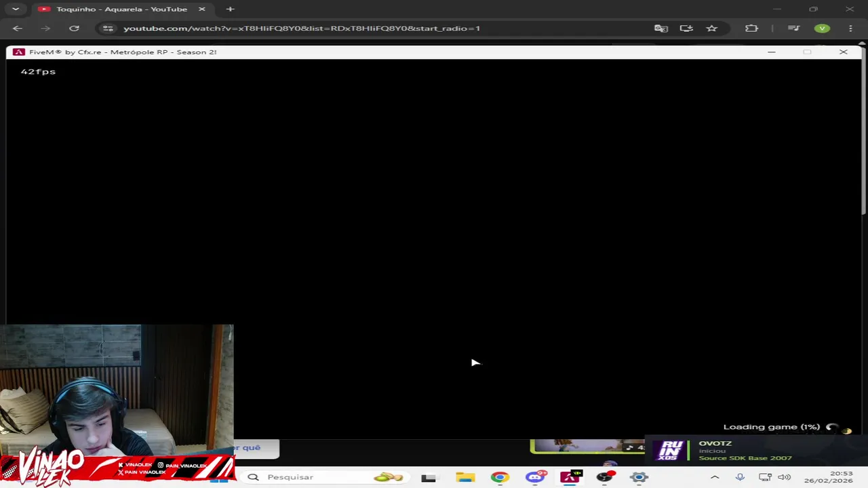This screenshot has height=488, width=868.
Task: Open the Chrome three-dot menu
Action: 850,28
